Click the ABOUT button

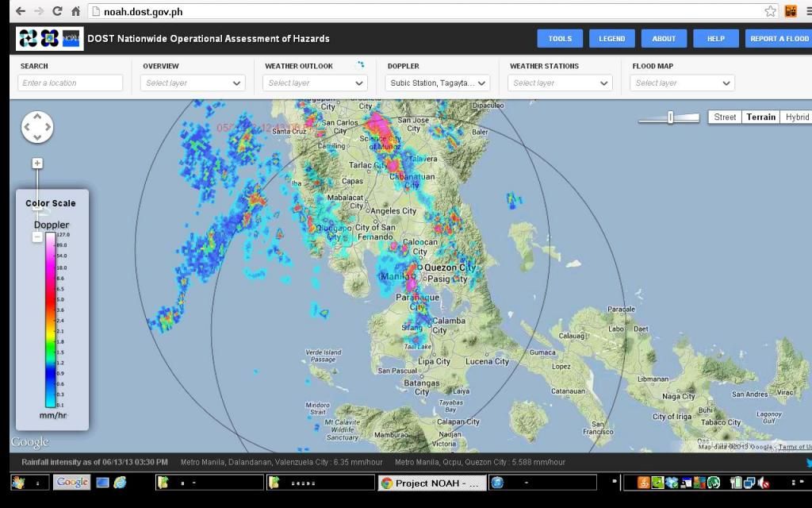(664, 38)
